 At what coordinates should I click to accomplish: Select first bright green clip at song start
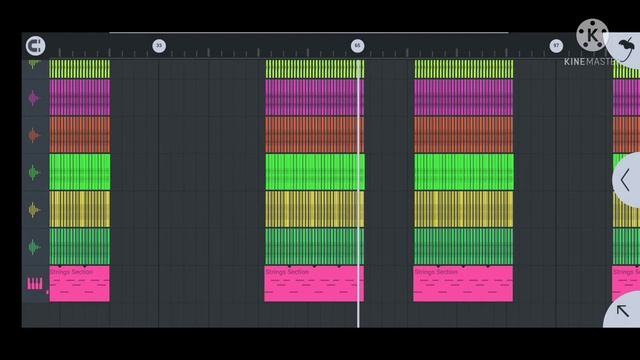coord(80,172)
